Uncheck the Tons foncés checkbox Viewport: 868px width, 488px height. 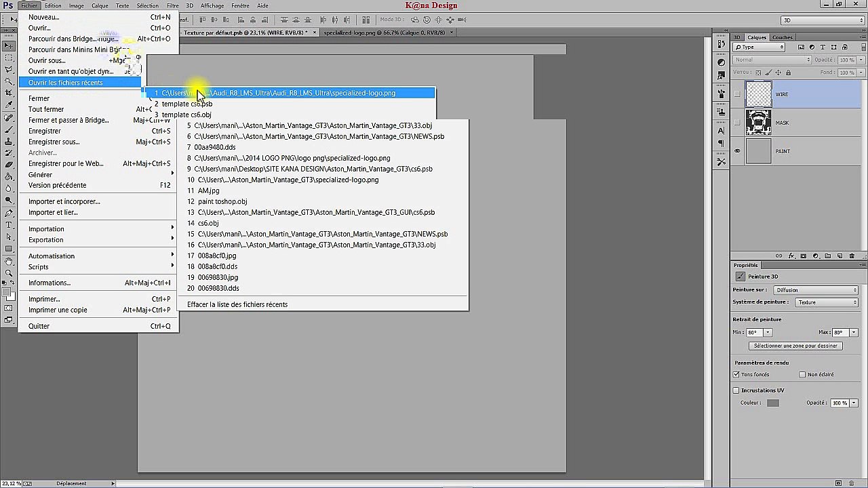[x=736, y=374]
